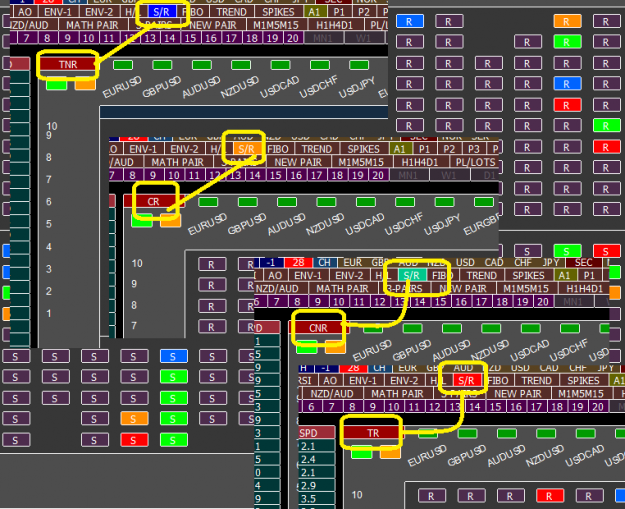Open H1H4D1 tab in the CNR panel
The width and height of the screenshot is (625, 509).
click(586, 289)
